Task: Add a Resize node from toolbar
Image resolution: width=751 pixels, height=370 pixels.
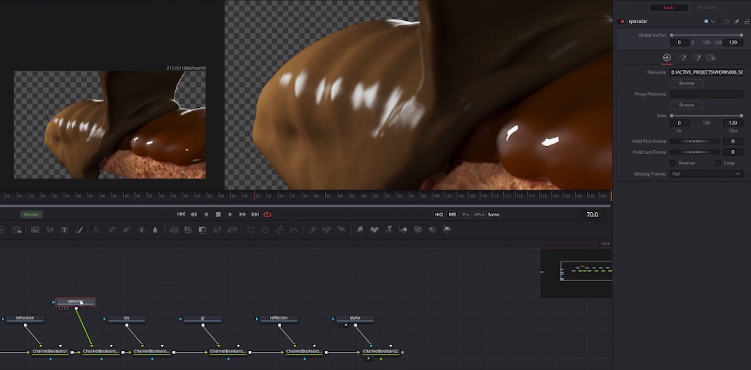Action: pos(217,230)
